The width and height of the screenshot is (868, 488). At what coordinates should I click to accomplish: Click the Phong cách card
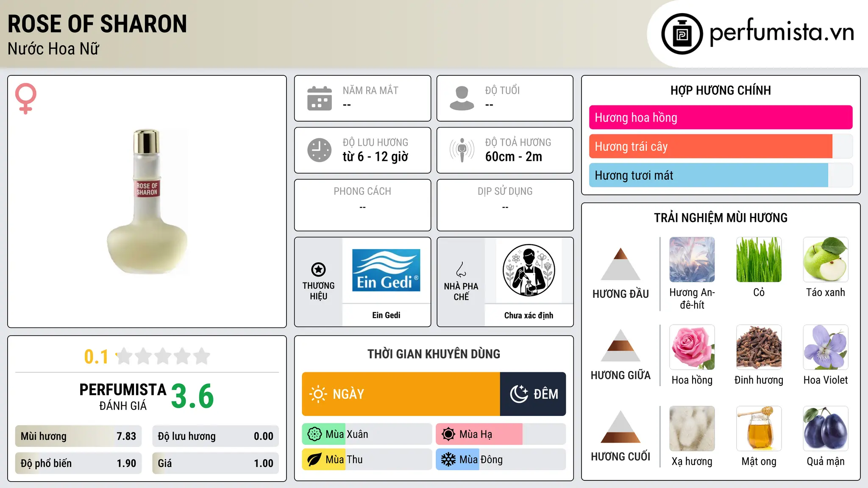[x=362, y=205]
